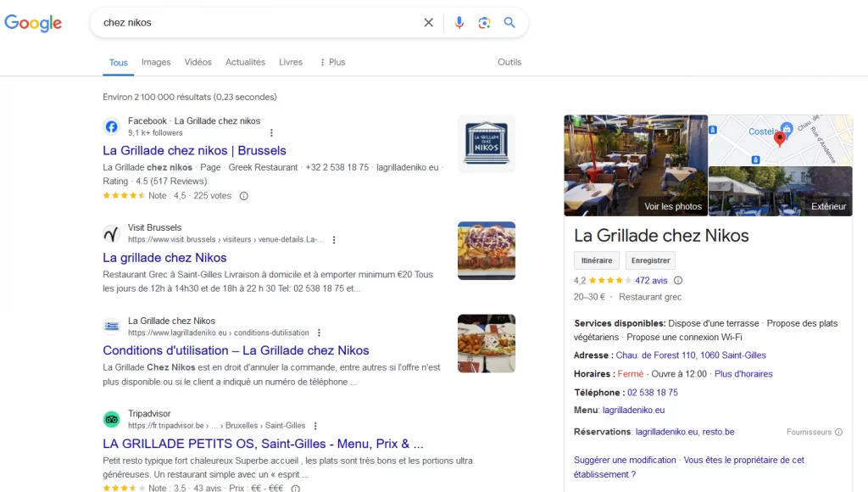Open LA GRILLADE PETITS OS Tripadvisor link

point(263,444)
